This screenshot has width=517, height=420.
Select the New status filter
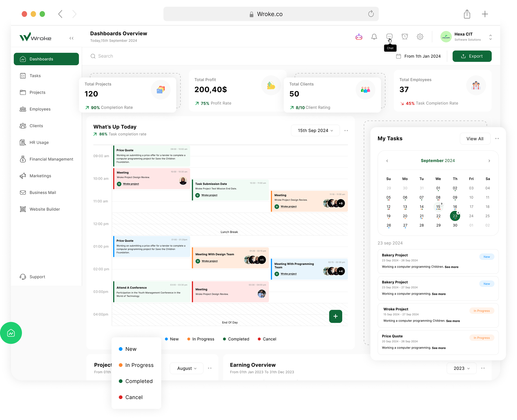tap(131, 349)
